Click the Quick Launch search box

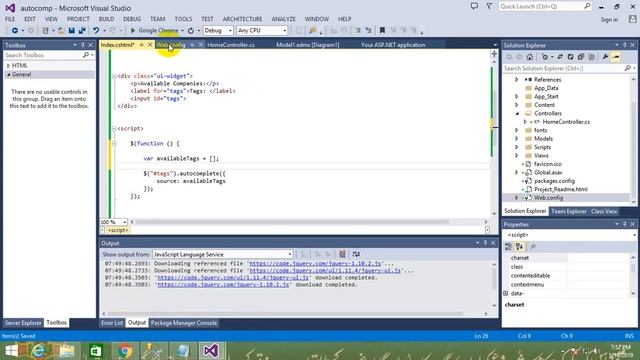[545, 7]
